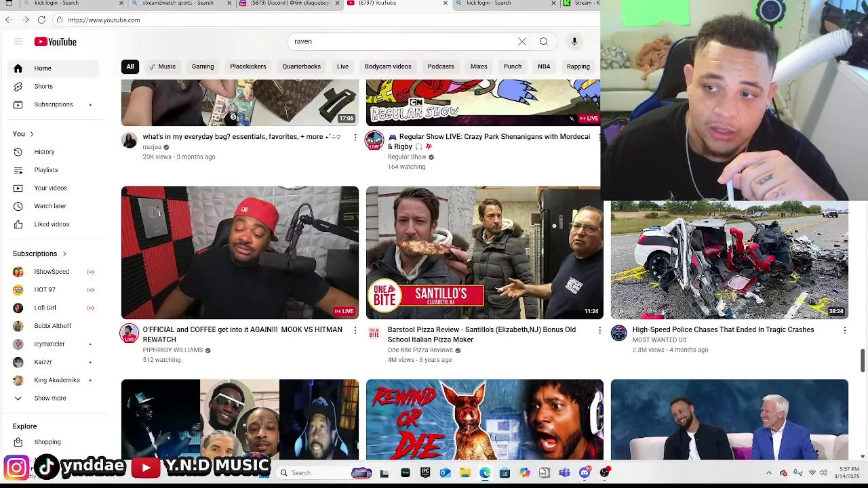Open more options for the High-Speed Police Chases video

click(x=844, y=330)
